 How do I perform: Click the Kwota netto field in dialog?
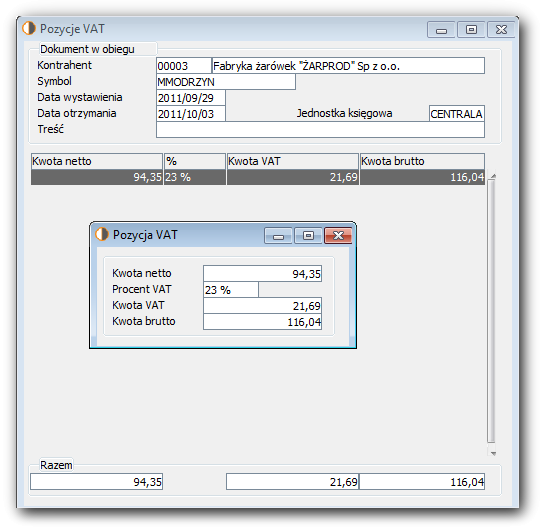[262, 274]
